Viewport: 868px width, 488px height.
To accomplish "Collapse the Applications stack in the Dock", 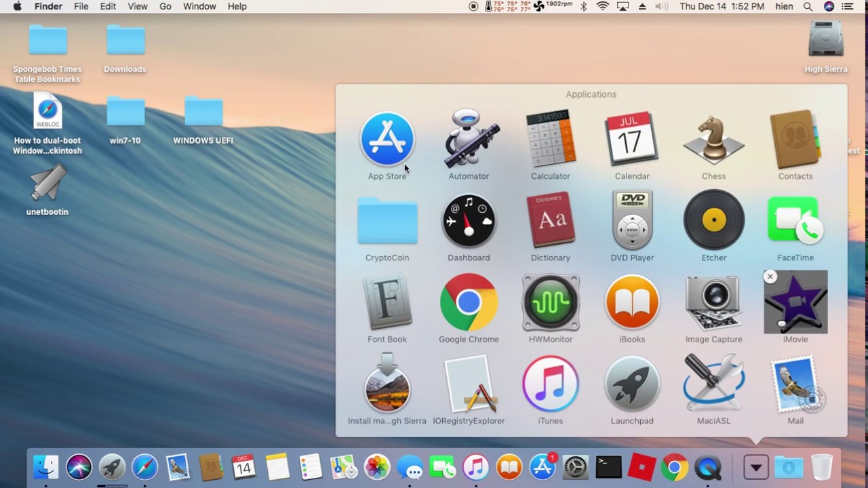I will pos(756,467).
